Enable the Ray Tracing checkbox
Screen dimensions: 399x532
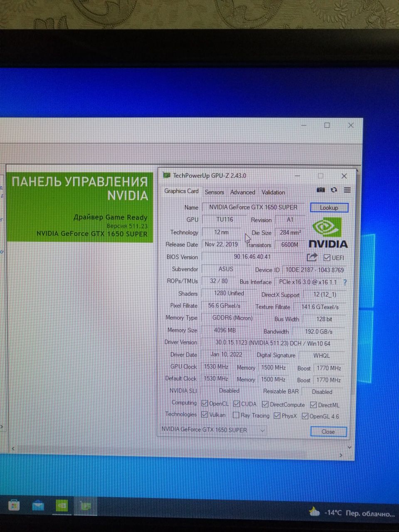pyautogui.click(x=236, y=415)
